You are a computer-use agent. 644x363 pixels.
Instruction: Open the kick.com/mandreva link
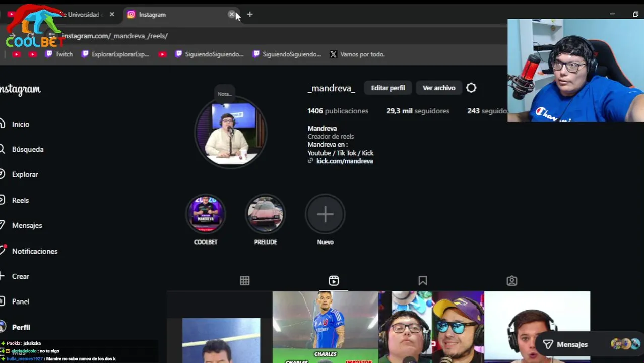(x=345, y=161)
